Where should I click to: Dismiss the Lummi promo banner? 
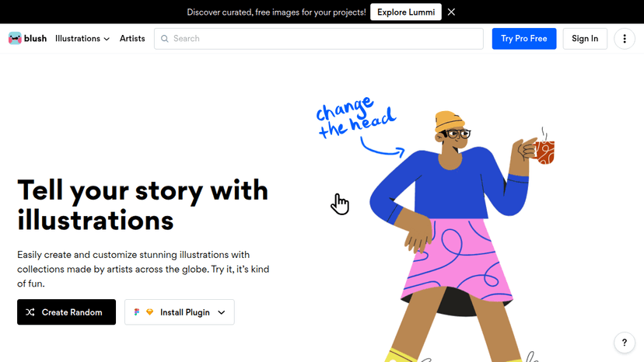(x=451, y=12)
